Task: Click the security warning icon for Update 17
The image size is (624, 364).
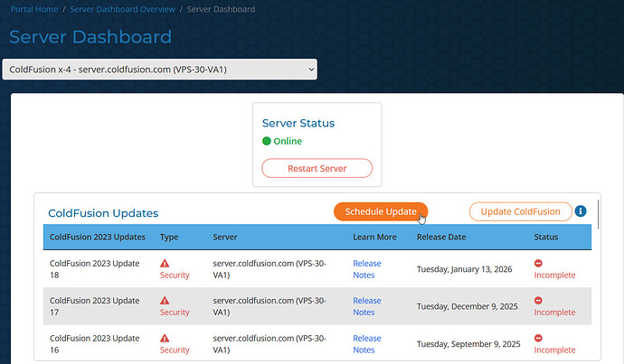Action: (165, 301)
